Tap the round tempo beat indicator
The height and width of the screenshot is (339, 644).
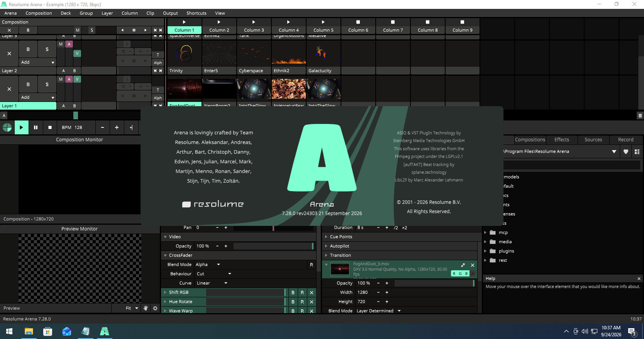[x=7, y=127]
